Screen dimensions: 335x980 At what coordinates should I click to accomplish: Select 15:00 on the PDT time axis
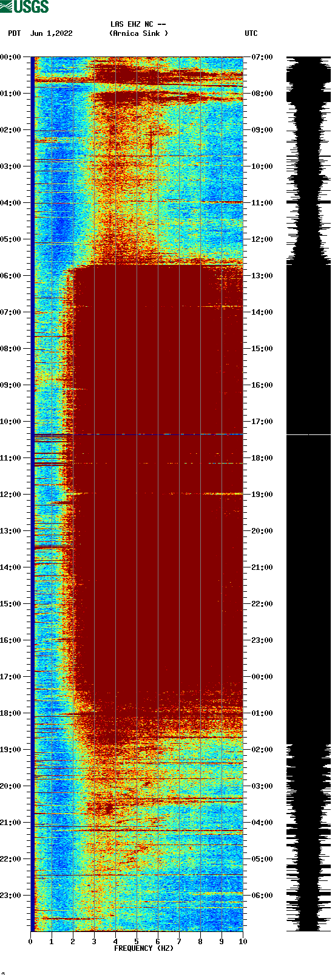[x=10, y=604]
